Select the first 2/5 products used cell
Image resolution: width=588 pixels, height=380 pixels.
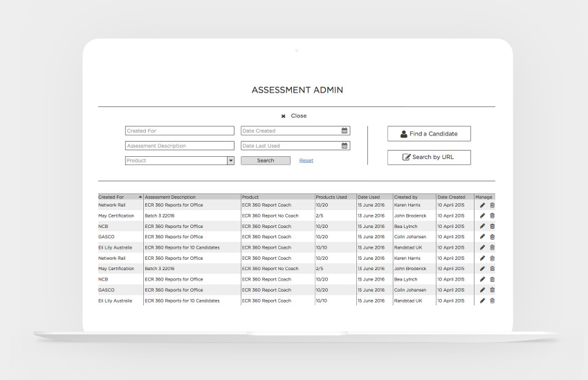[320, 216]
